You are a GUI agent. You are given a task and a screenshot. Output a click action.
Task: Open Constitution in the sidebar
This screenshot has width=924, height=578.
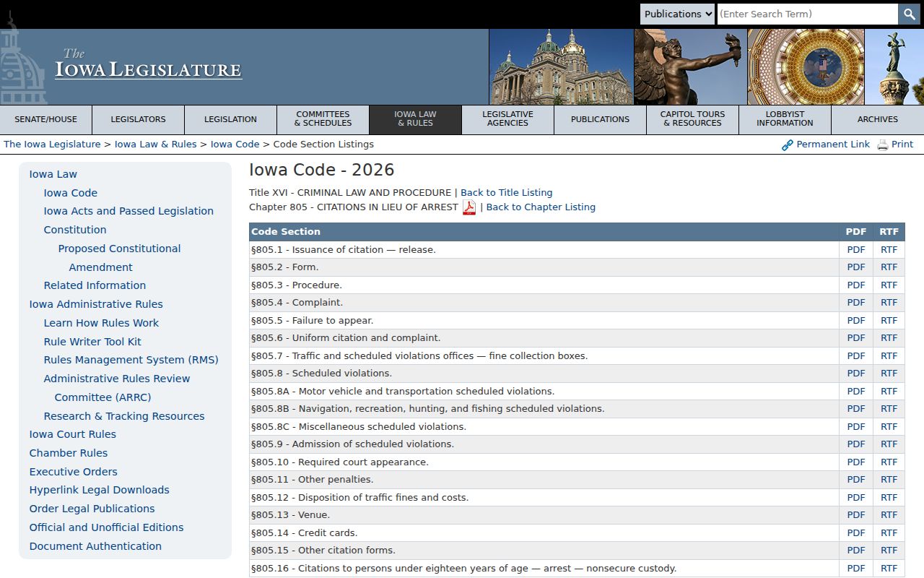click(75, 230)
